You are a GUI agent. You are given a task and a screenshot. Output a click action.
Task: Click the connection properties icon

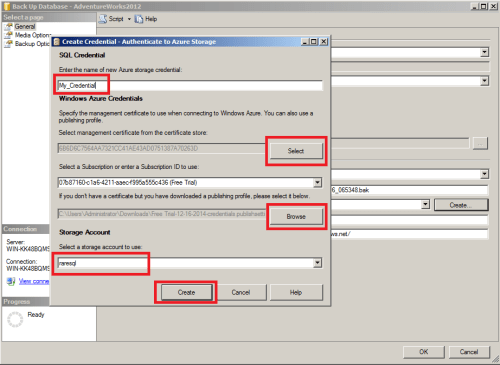click(x=11, y=281)
